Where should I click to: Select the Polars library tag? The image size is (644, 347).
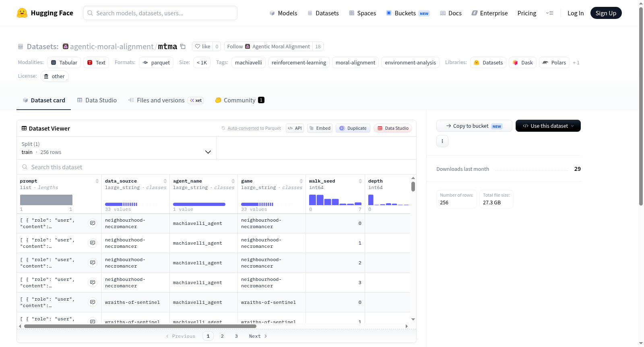(554, 62)
